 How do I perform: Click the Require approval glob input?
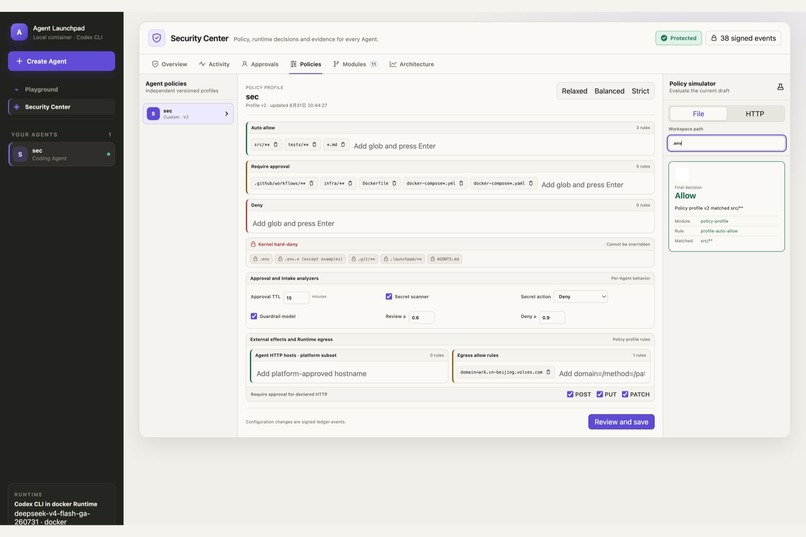click(595, 184)
